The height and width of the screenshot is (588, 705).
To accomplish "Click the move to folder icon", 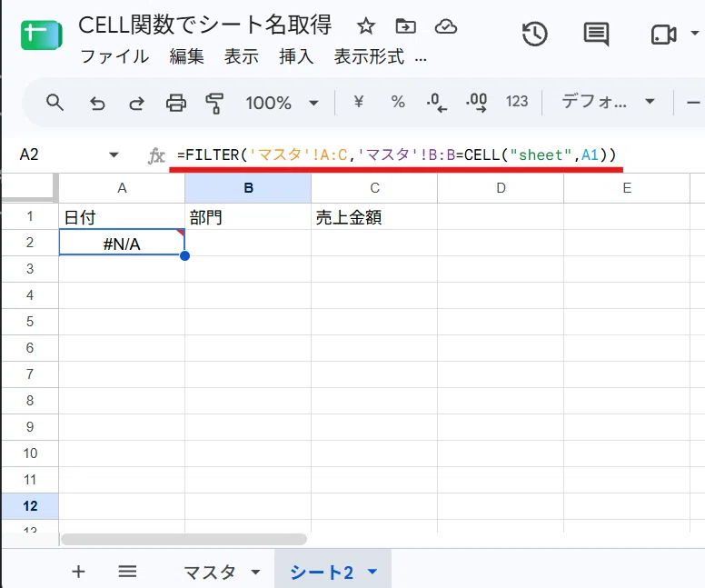I will pos(405,26).
